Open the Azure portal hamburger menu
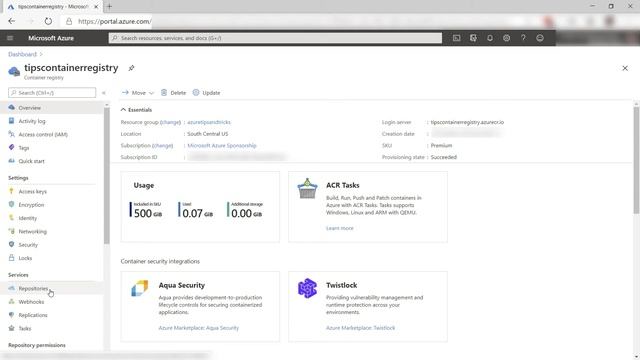This screenshot has height=360, width=640. (10, 38)
